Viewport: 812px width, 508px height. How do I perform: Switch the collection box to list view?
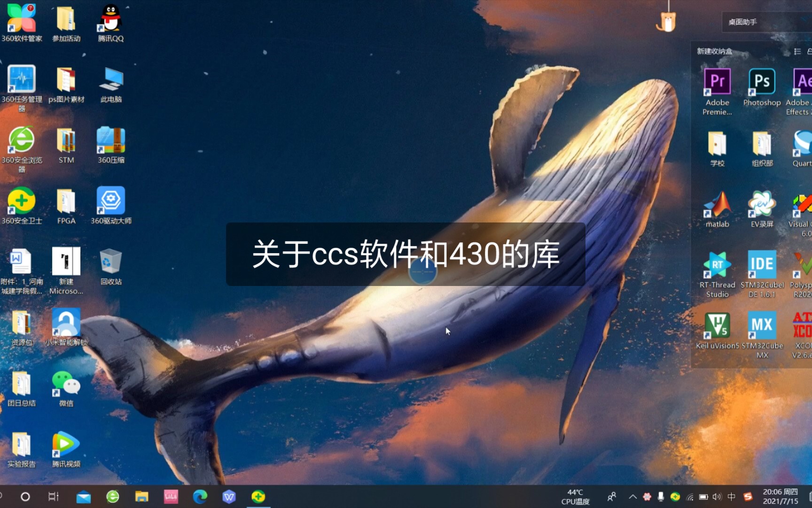click(x=797, y=51)
